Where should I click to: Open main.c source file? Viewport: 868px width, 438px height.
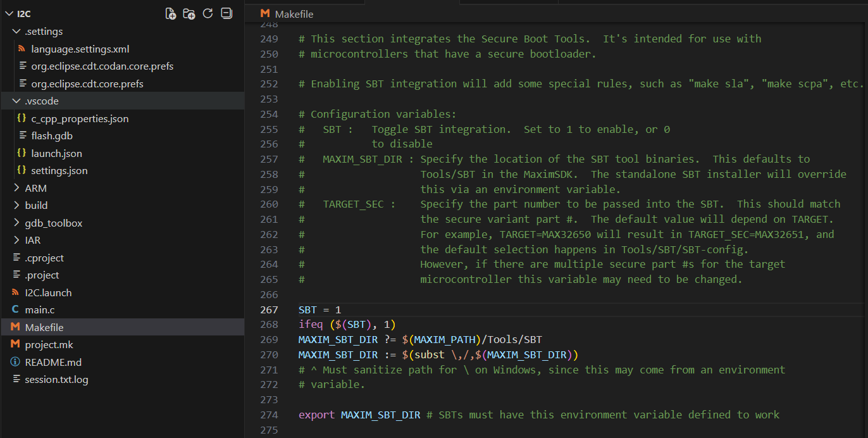(x=40, y=310)
